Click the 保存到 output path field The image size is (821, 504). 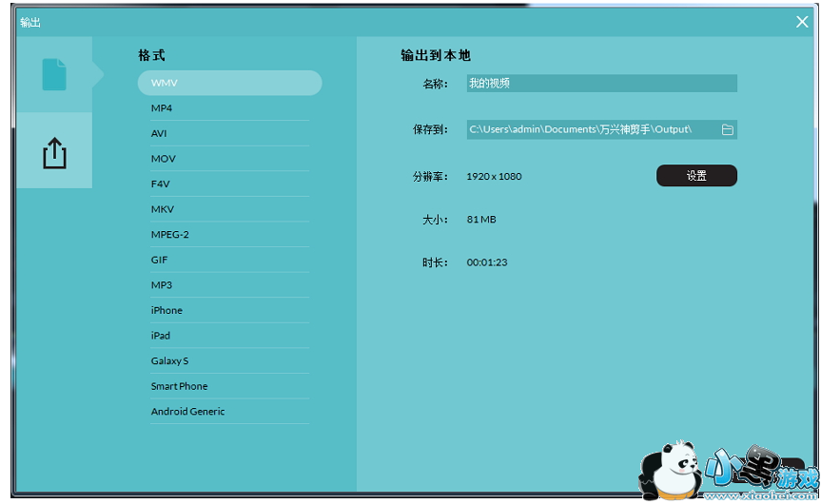[601, 129]
